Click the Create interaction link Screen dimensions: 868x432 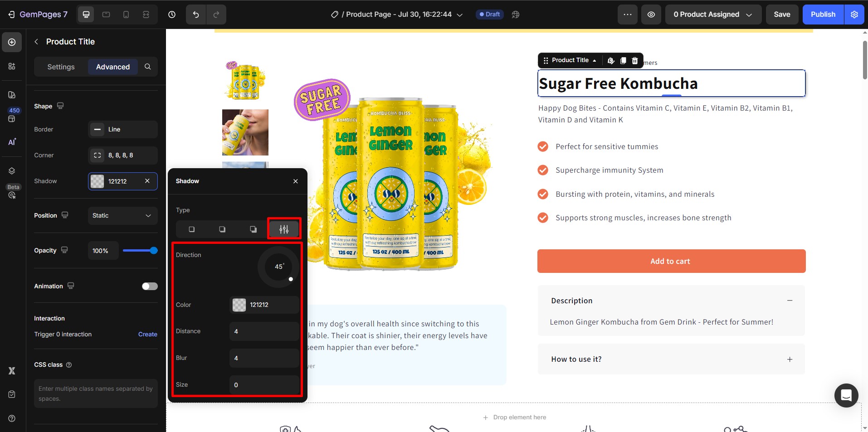tap(148, 335)
